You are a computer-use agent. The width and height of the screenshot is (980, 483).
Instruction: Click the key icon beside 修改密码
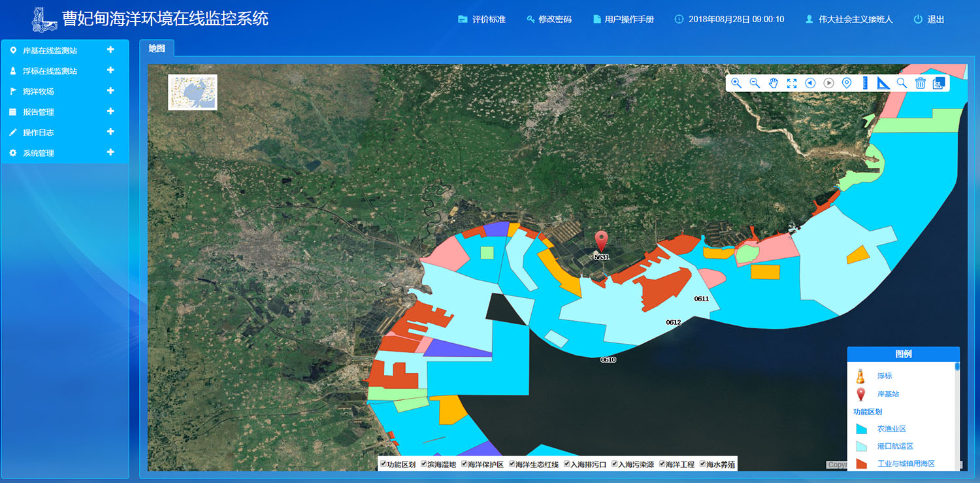531,20
